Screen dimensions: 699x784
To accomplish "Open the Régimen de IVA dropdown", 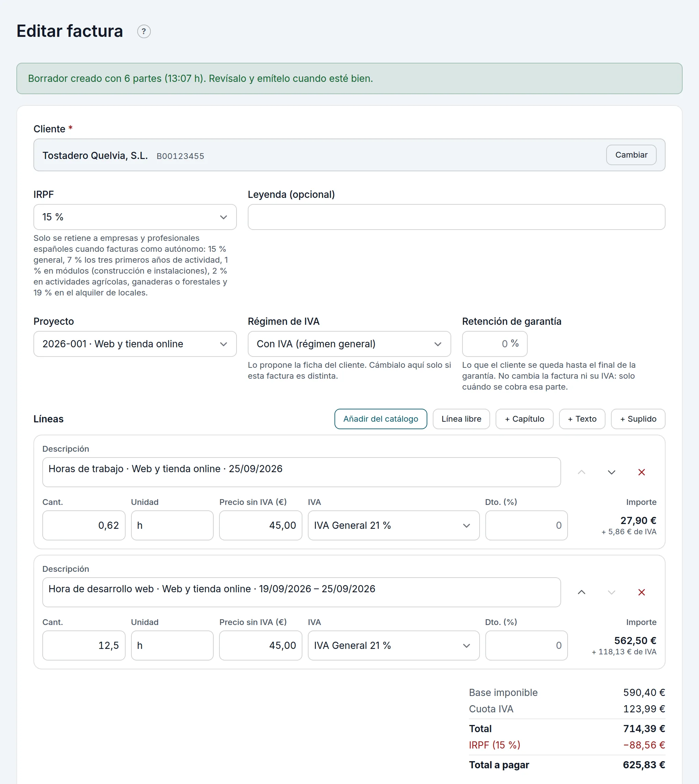I will (349, 344).
